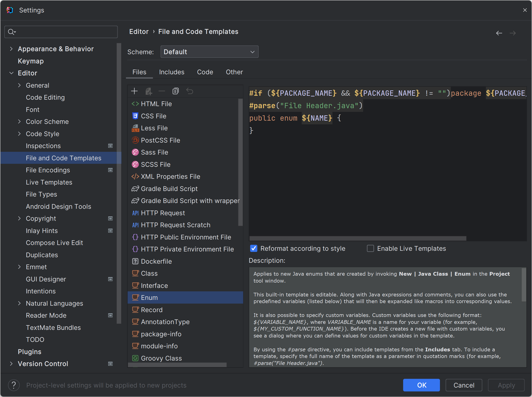The height and width of the screenshot is (397, 532).
Task: Select the CSS File template icon
Action: (x=135, y=116)
